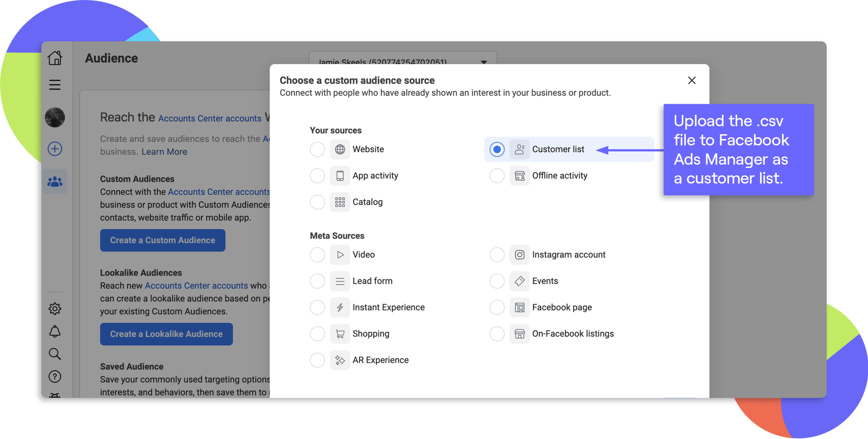Choose Lead form as audience source
This screenshot has width=868, height=439.
click(x=317, y=281)
